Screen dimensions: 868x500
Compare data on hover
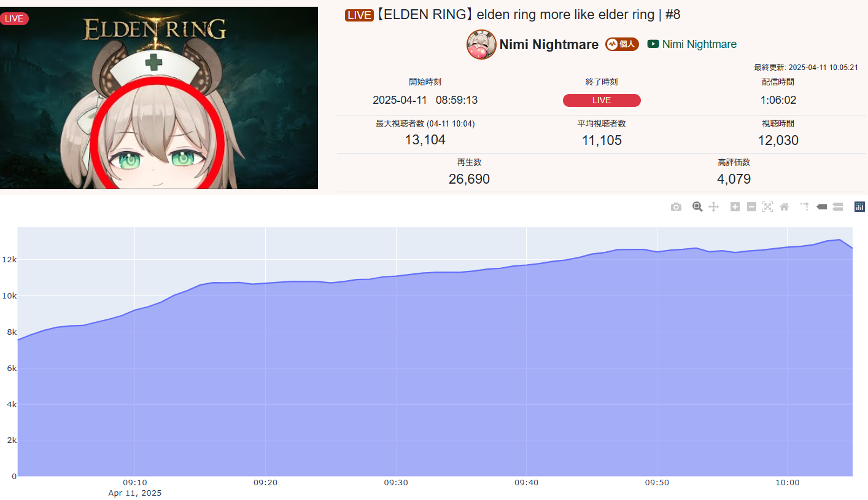[x=838, y=207]
